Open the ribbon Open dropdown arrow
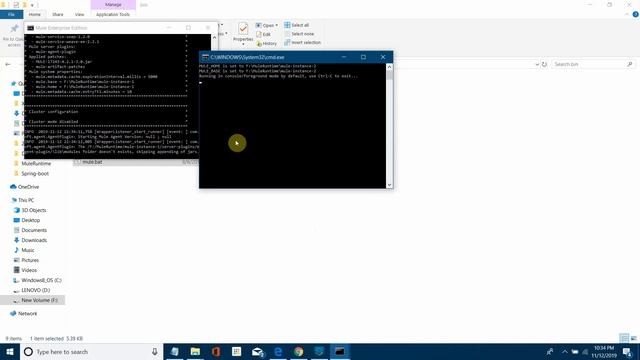Screen dimensions: 640x360 click(x=277, y=25)
